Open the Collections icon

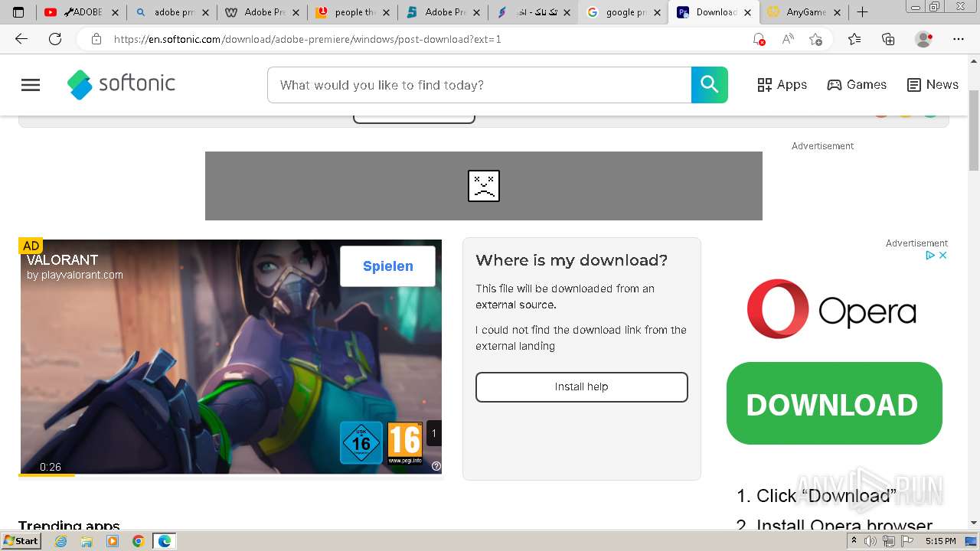888,39
